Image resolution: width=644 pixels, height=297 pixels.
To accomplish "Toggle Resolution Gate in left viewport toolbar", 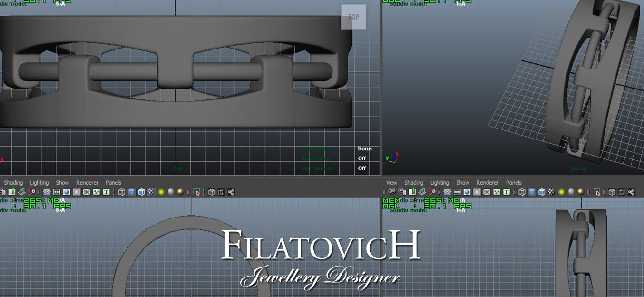I will [67, 192].
